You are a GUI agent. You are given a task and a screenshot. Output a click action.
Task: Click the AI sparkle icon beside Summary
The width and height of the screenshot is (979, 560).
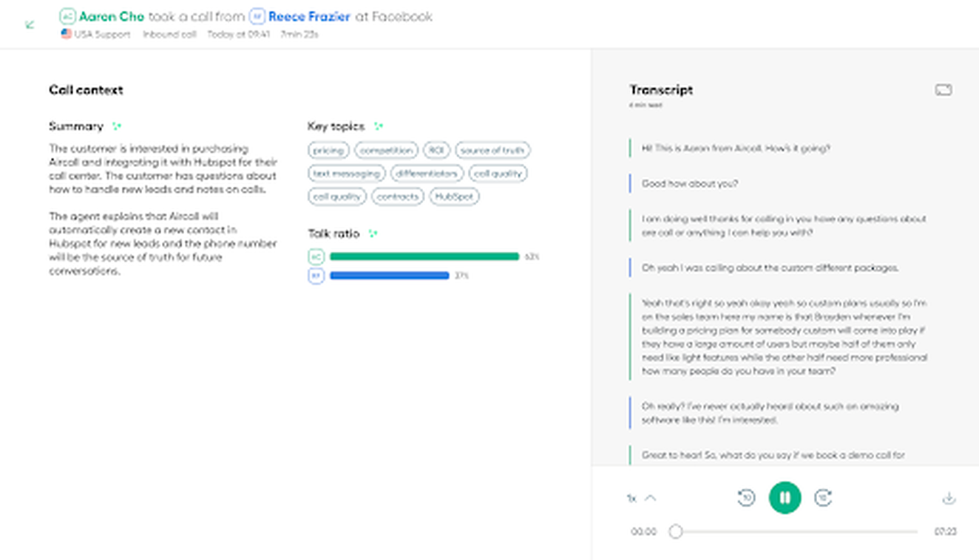click(116, 126)
